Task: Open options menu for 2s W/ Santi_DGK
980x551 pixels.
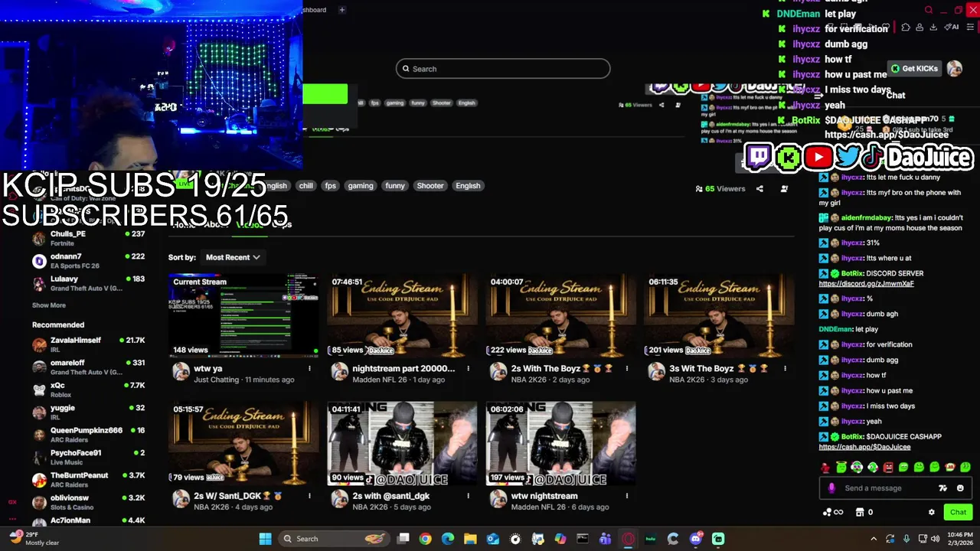Action: click(x=310, y=496)
